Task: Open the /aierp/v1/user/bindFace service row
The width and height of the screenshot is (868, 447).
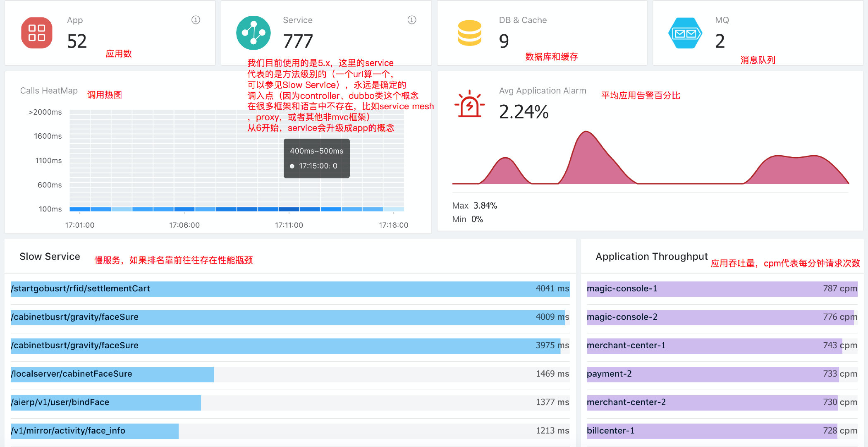Action: (105, 403)
